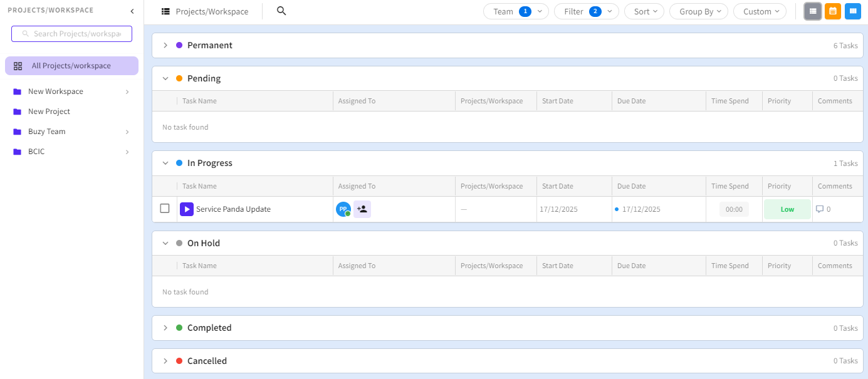Click the Low priority badge
This screenshot has height=379, width=868.
[x=787, y=209]
